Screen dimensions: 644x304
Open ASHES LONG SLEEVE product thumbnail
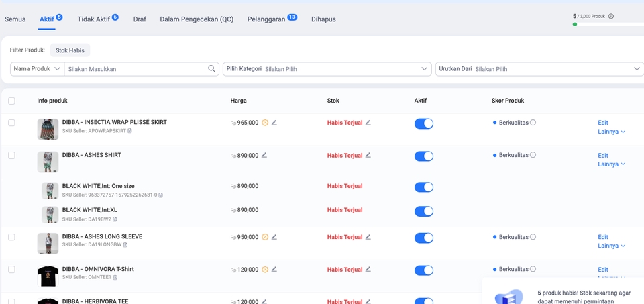(48, 244)
